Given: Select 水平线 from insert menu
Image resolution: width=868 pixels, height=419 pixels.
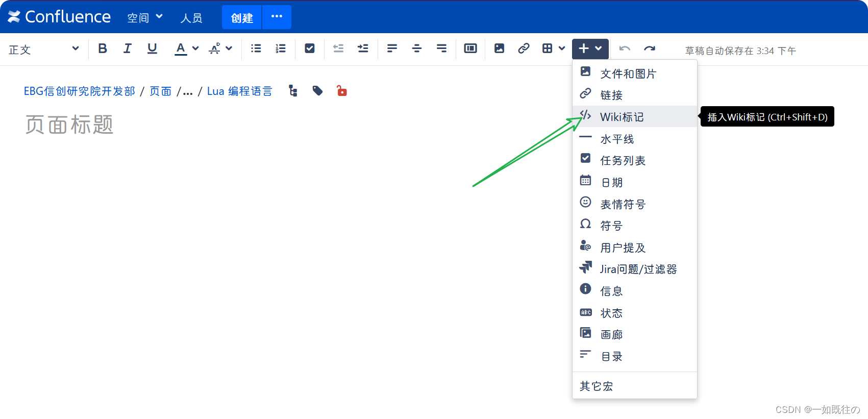Looking at the screenshot, I should pyautogui.click(x=635, y=139).
